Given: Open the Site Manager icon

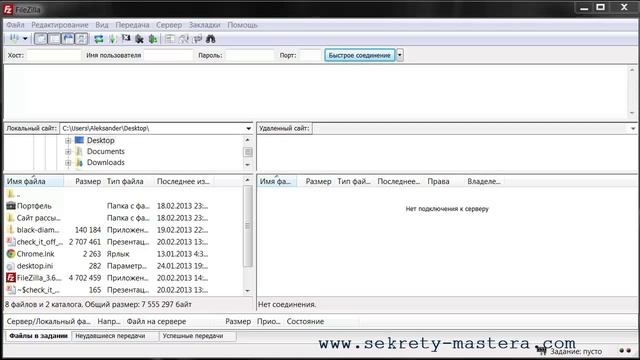Looking at the screenshot, I should (14, 39).
